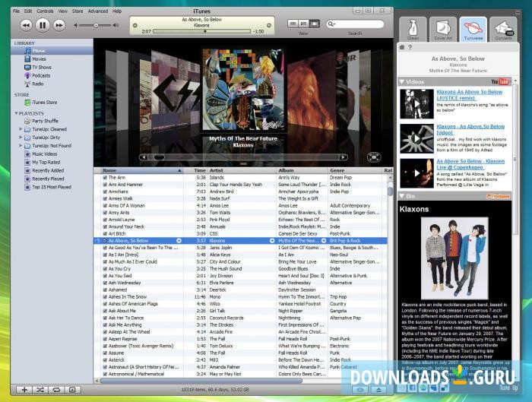
Task: Uncheck the checkbox for Armchairs
Action: click(x=105, y=192)
